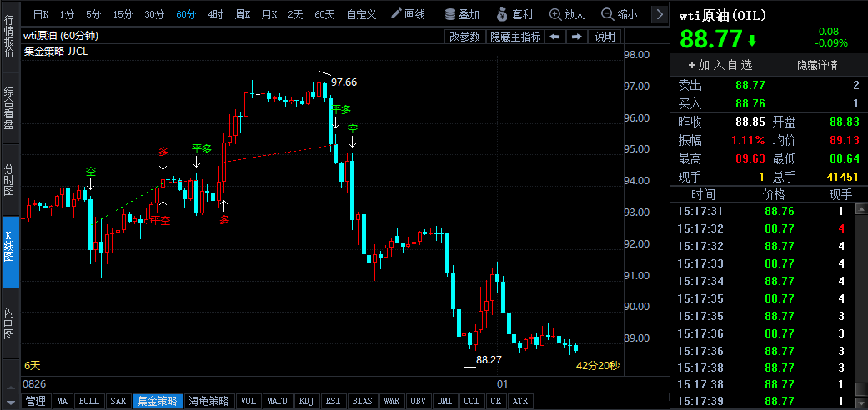Screen dimensions: 868x410
Task: Open 分时图 sidebar tab
Action: pyautogui.click(x=10, y=180)
